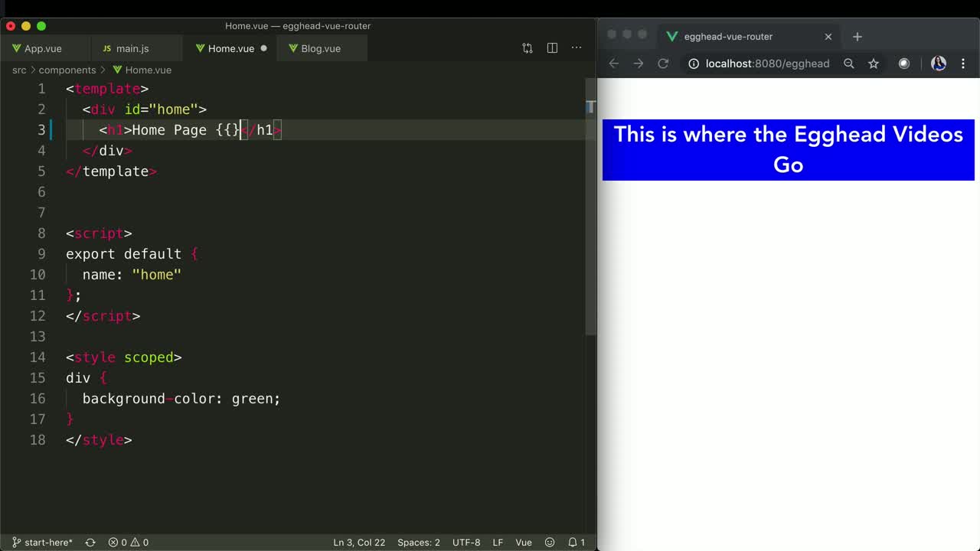Viewport: 980px width, 551px height.
Task: Expand the src breadcrumb dropdown
Action: pyautogui.click(x=19, y=70)
